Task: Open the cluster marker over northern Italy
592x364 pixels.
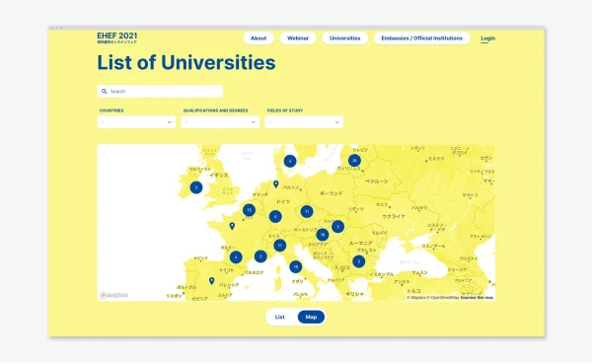Action: (x=280, y=246)
